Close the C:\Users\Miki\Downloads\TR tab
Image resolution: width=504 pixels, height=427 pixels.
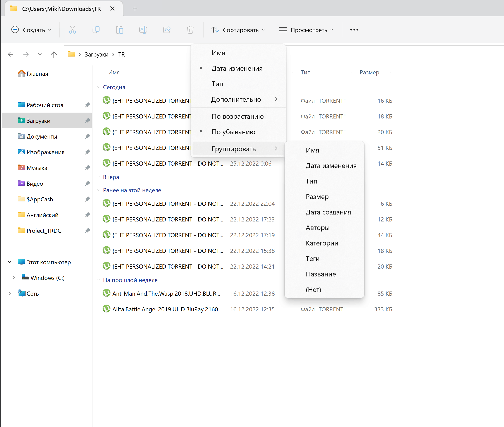tap(112, 9)
